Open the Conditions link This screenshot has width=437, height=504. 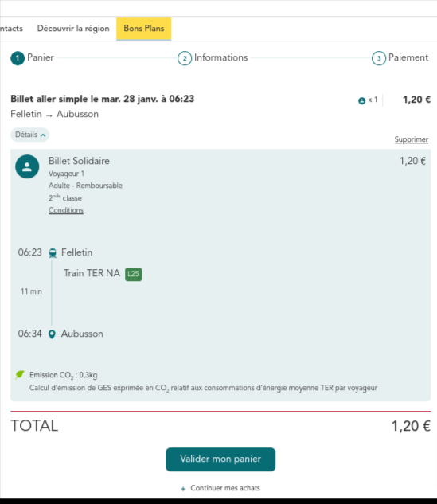66,210
